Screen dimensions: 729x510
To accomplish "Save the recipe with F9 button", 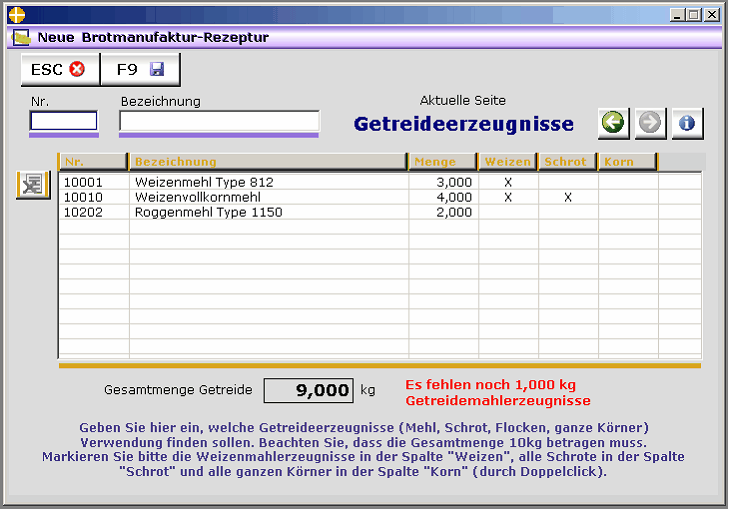I will coord(140,70).
